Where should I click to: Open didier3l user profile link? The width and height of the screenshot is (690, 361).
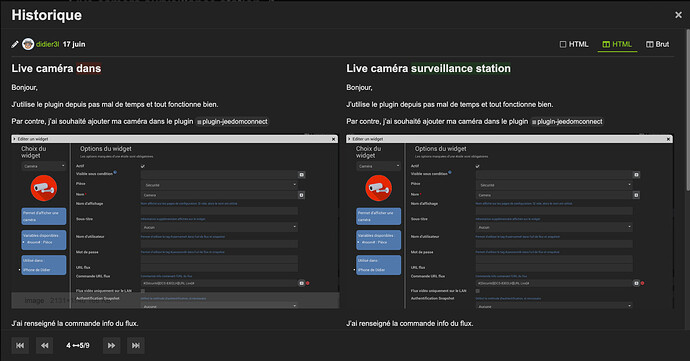point(48,44)
